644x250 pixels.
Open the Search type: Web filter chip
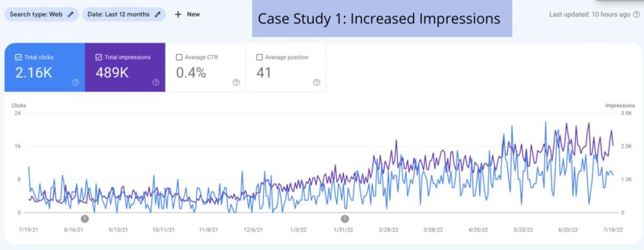click(x=42, y=14)
